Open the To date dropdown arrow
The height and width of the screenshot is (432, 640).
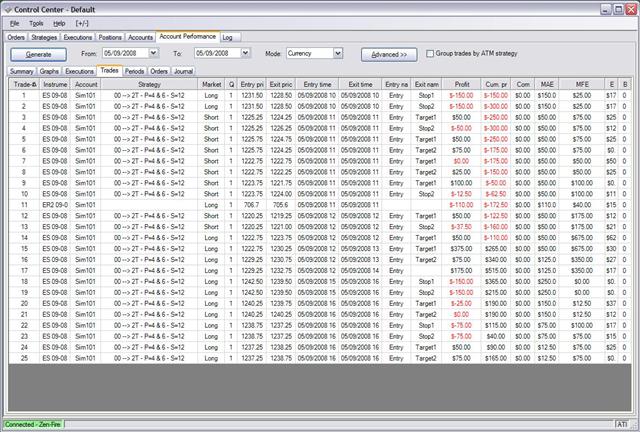tap(245, 53)
